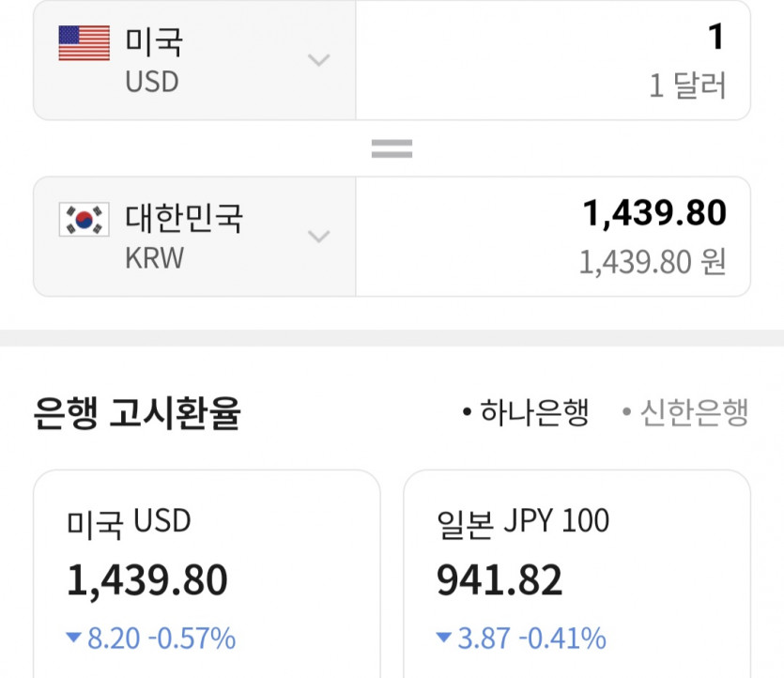Click the JPY down-arrow change indicator
This screenshot has width=784, height=678.
[445, 639]
